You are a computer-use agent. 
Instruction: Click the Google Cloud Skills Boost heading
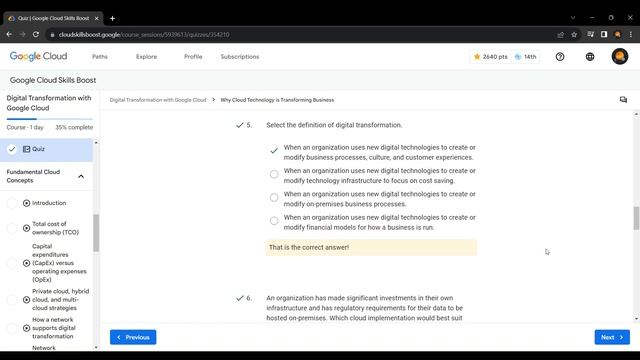[53, 80]
